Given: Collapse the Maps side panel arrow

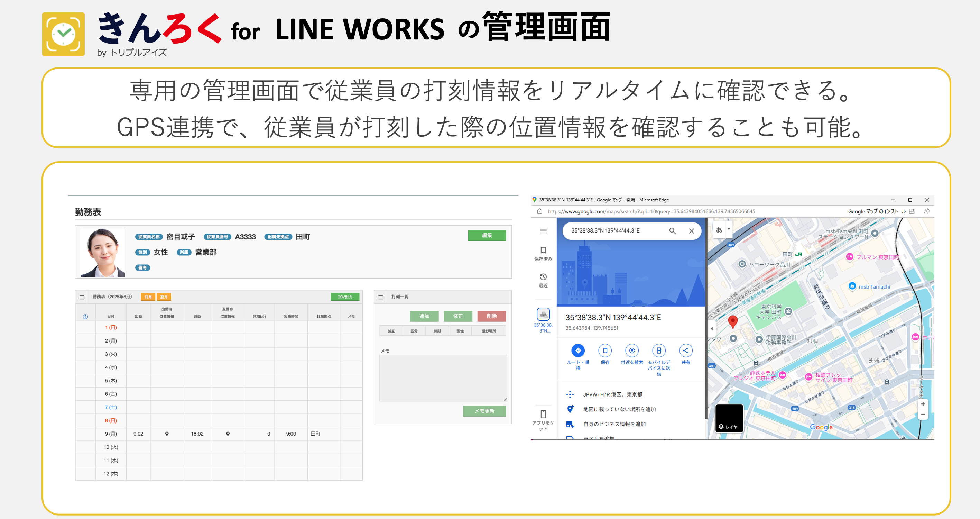Looking at the screenshot, I should coord(711,328).
